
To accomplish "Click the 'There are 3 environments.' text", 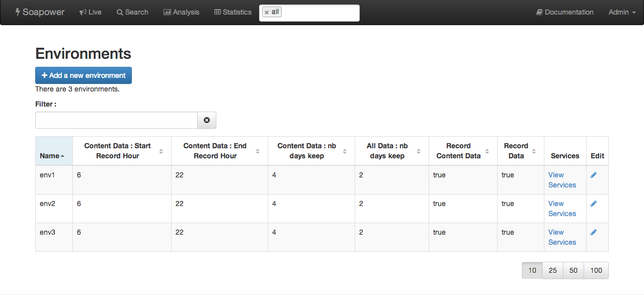I will click(x=77, y=89).
